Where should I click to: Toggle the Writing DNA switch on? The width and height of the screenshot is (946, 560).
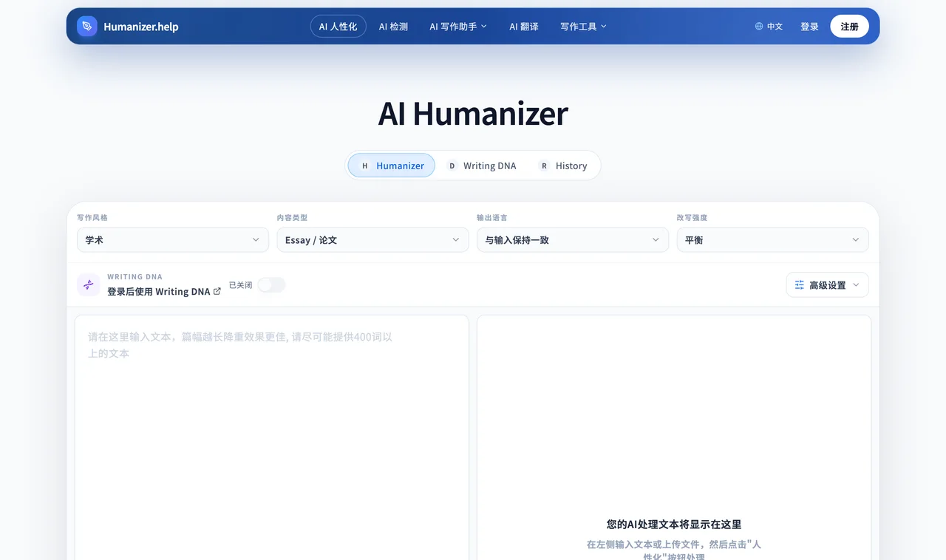click(271, 284)
